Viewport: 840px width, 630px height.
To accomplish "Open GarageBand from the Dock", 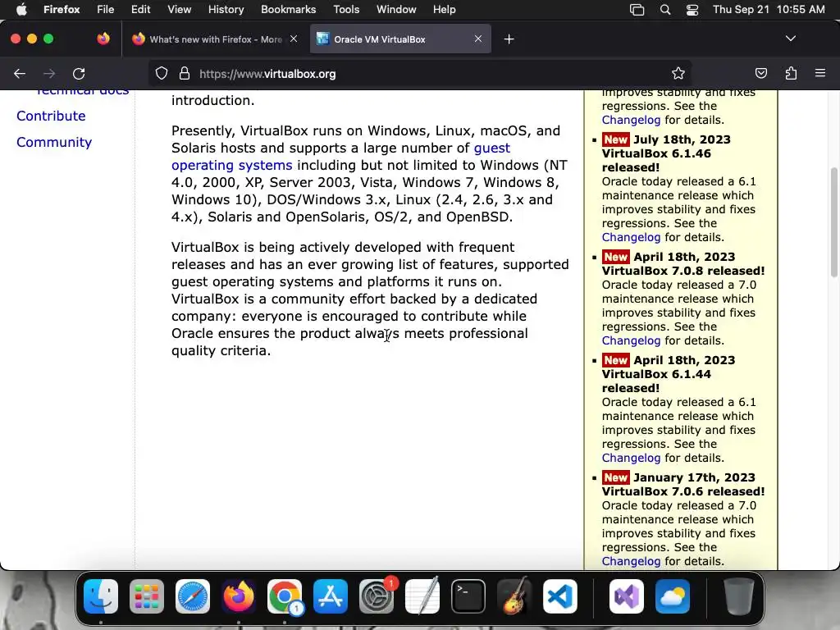I will [x=514, y=596].
